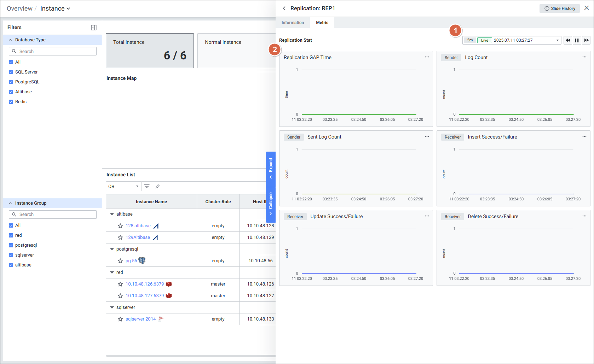The width and height of the screenshot is (594, 364).
Task: Open the OR condition dropdown
Action: pyautogui.click(x=123, y=186)
